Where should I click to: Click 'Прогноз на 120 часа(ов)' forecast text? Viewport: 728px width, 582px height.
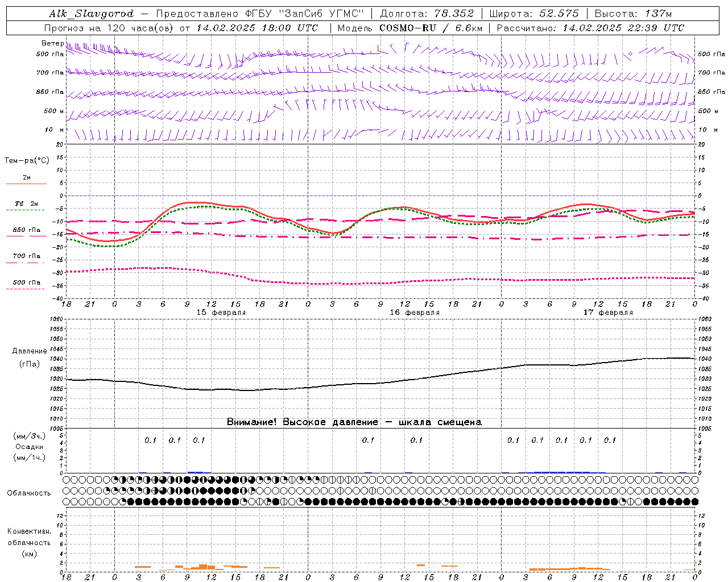coord(110,28)
